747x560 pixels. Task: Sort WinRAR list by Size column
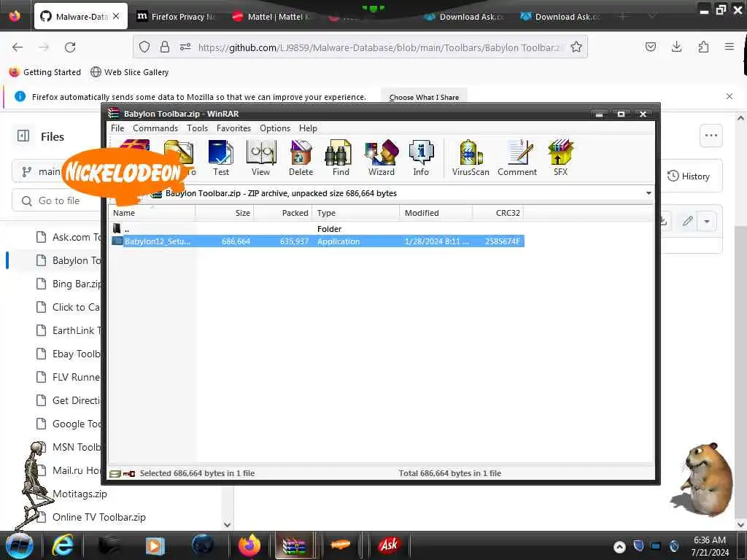coord(224,213)
